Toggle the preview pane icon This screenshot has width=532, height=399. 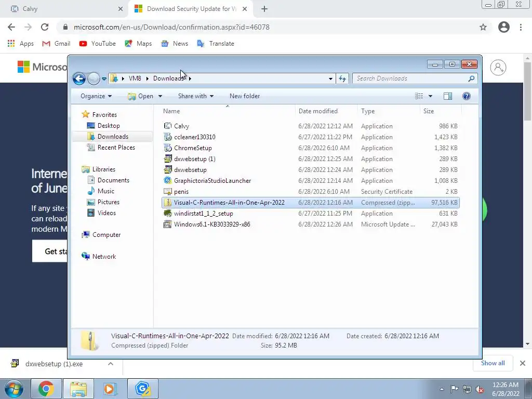448,96
